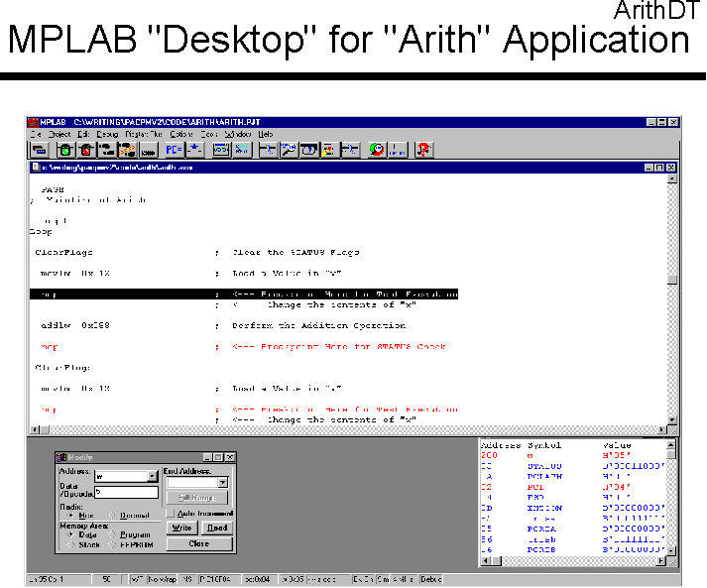707x588 pixels.
Task: Open the File menu
Action: point(36,134)
